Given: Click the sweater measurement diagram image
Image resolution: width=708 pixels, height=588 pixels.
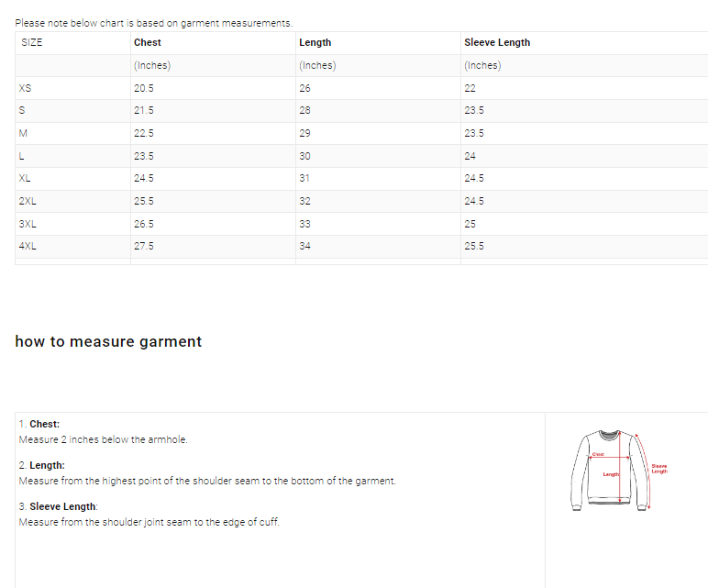Looking at the screenshot, I should pos(610,468).
